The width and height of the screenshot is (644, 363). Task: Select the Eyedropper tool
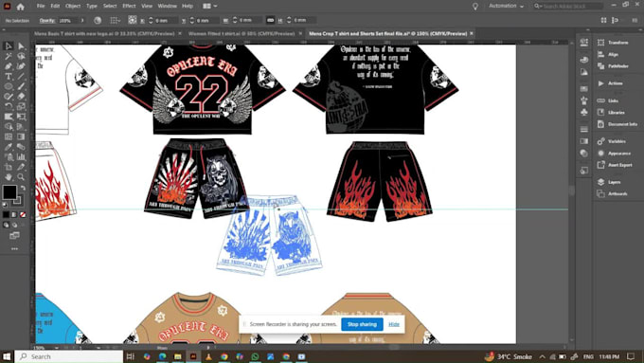[x=9, y=147]
